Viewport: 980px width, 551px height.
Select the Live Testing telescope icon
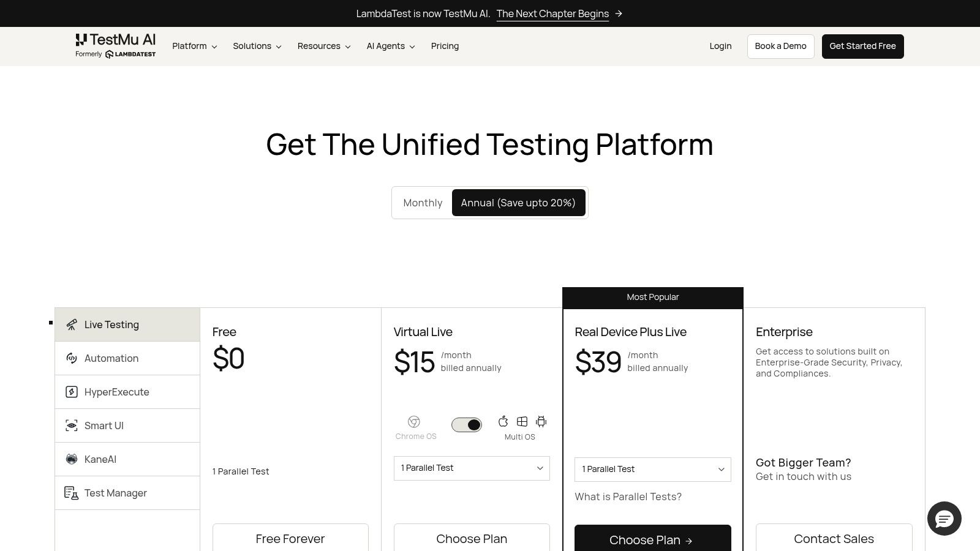point(72,324)
